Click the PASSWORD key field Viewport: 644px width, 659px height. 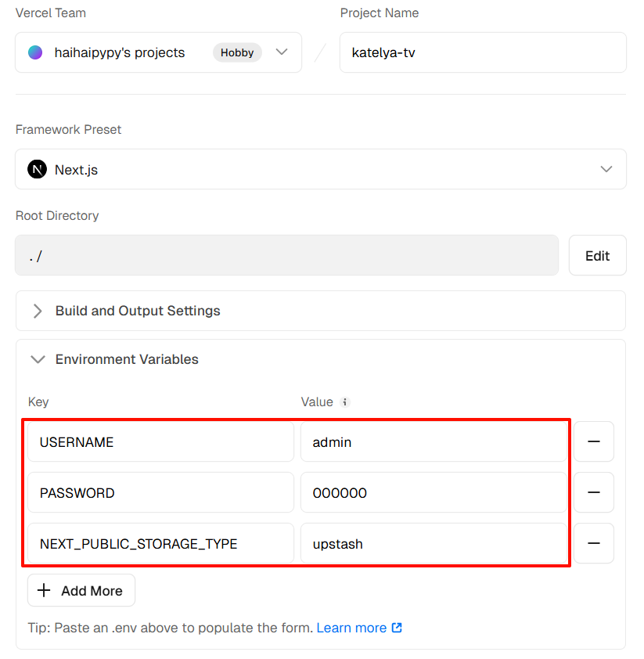click(160, 493)
